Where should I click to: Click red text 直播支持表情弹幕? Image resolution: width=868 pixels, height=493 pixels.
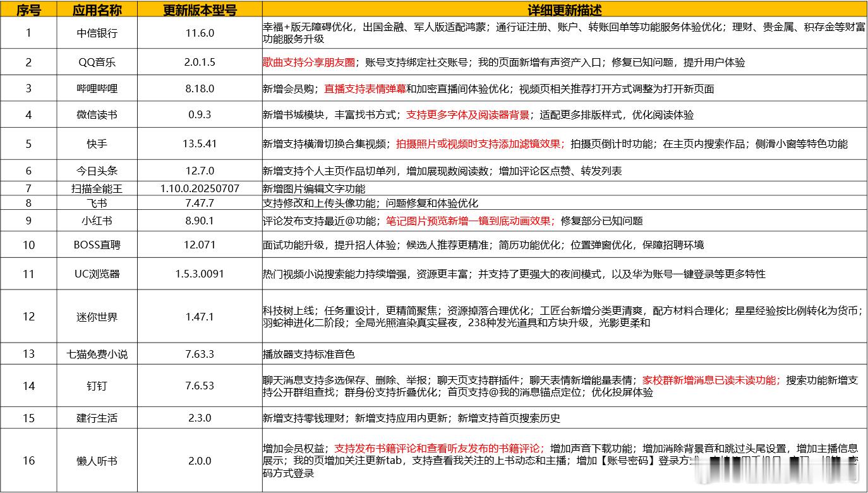[365, 88]
